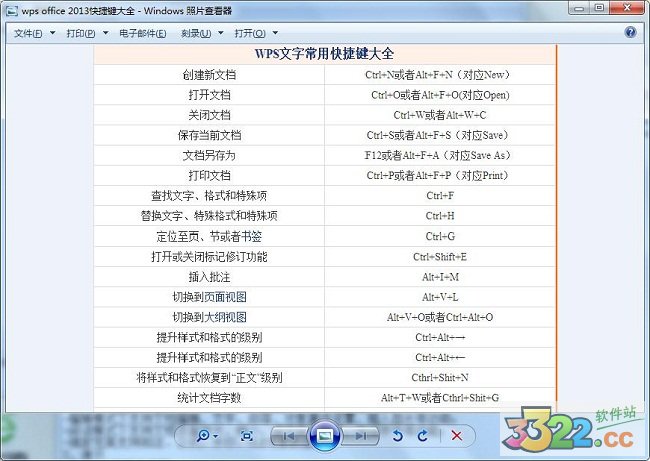Click the 创建新文档 cell

[209, 75]
